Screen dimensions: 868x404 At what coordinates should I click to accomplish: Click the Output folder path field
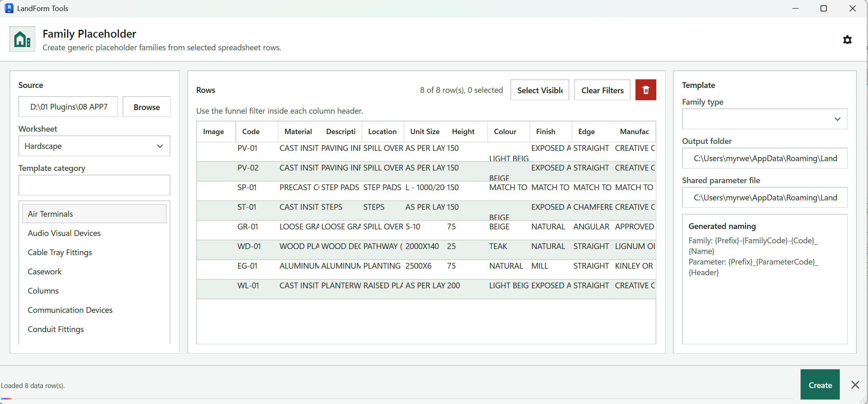765,158
